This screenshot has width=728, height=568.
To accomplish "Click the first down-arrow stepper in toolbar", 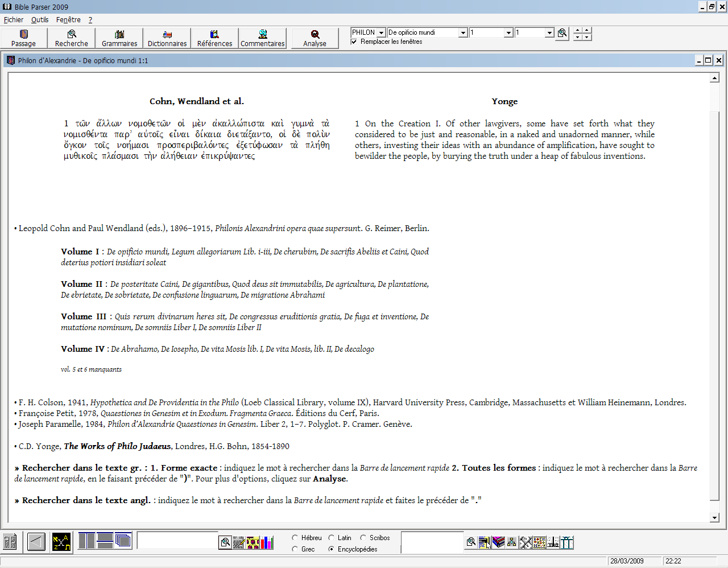I will click(577, 37).
